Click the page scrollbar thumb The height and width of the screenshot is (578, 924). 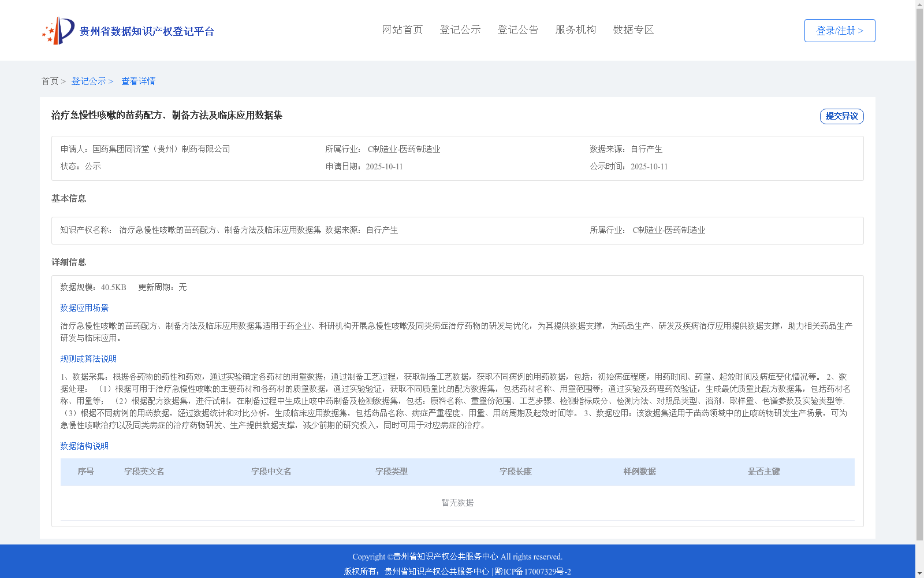pos(919,275)
